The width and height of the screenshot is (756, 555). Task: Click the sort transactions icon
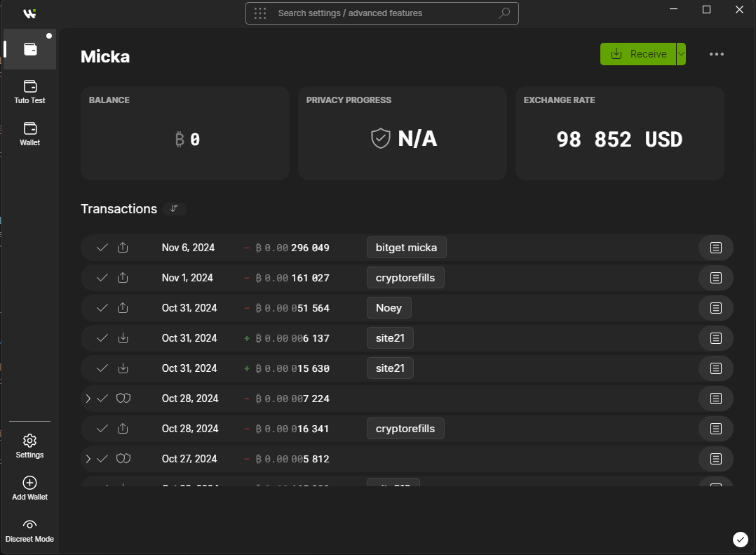(x=175, y=209)
